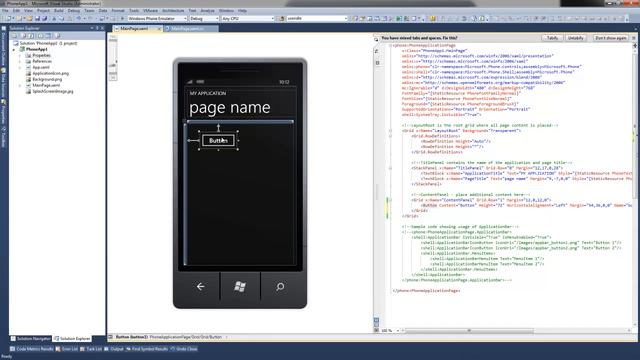Switch to the Solution Navigator tab
Image resolution: width=640 pixels, height=360 pixels.
[x=31, y=339]
